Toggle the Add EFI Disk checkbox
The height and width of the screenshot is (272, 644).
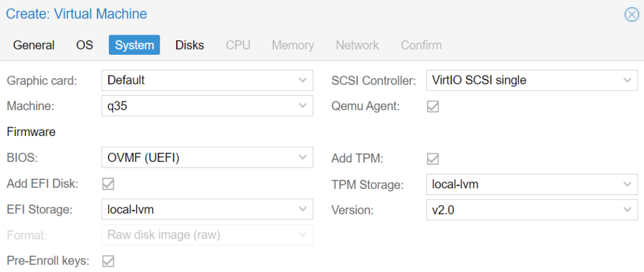(108, 184)
